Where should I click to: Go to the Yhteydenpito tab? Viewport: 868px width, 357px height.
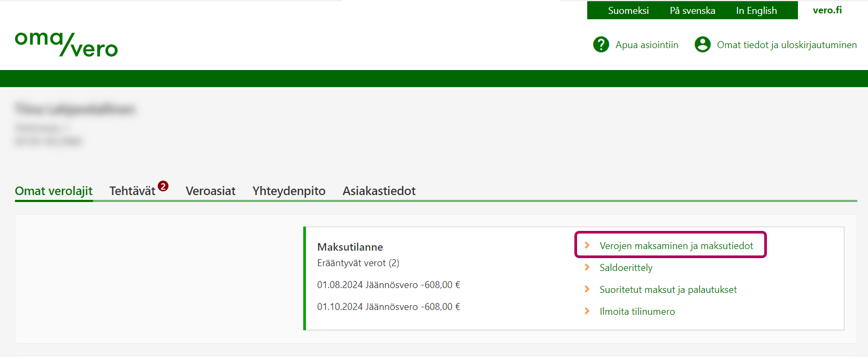(x=289, y=191)
